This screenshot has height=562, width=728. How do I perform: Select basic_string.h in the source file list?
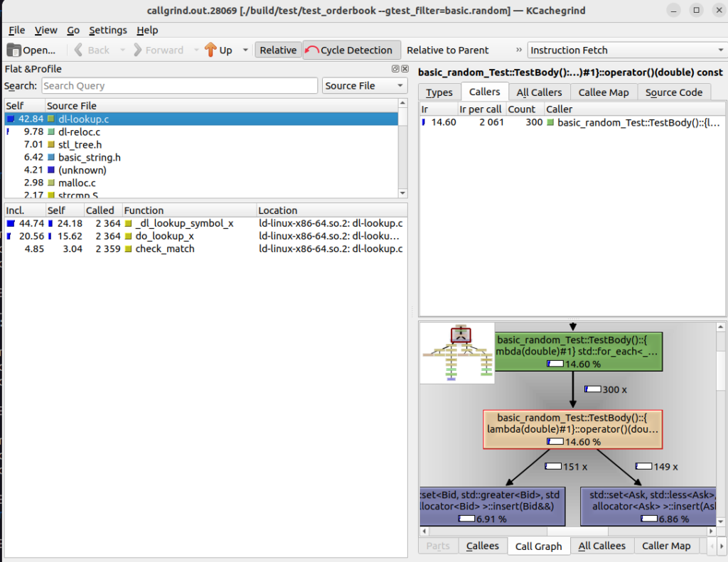pyautogui.click(x=201, y=157)
